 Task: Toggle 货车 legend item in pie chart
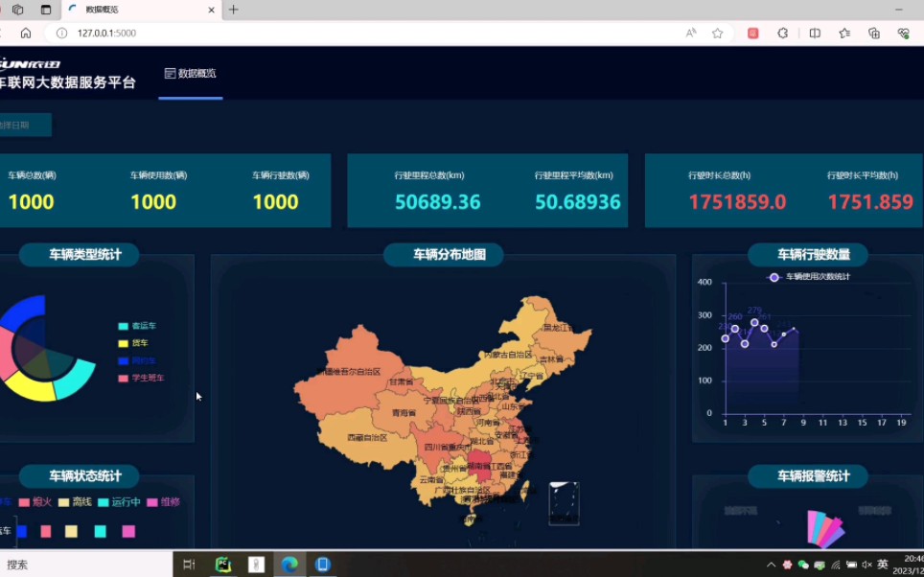tap(133, 343)
